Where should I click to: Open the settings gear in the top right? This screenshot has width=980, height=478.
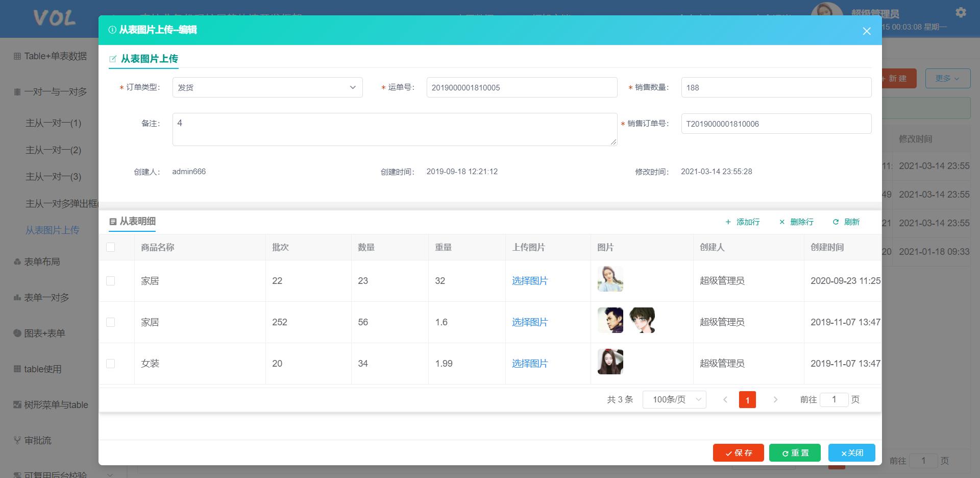point(961,12)
